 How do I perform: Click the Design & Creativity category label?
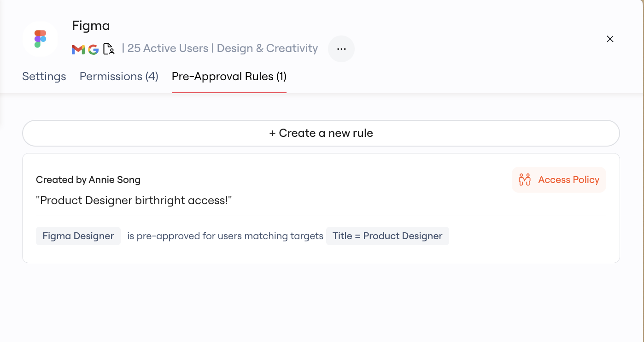[267, 48]
